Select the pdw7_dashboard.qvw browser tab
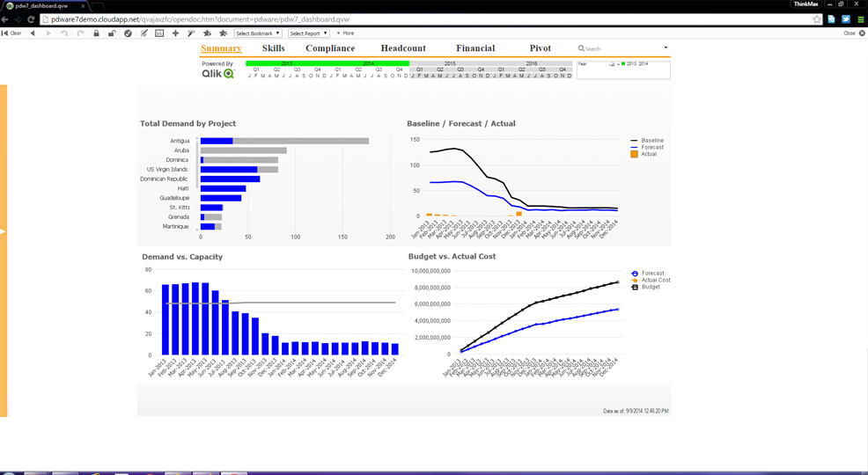The width and height of the screenshot is (868, 475). click(44, 6)
